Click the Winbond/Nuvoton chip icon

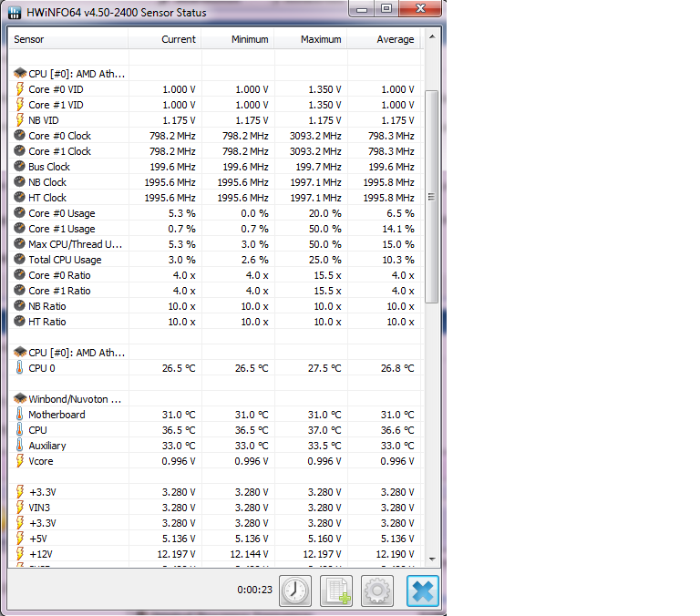coord(20,398)
